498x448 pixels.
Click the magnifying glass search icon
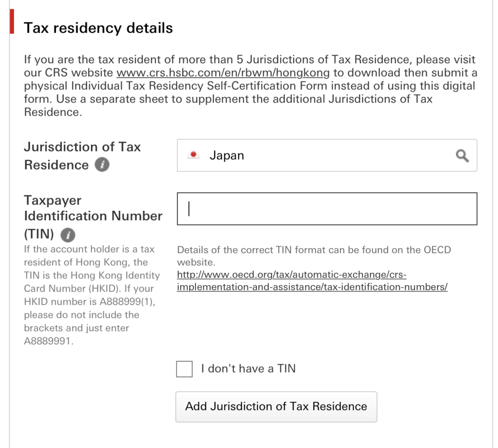[x=462, y=156]
